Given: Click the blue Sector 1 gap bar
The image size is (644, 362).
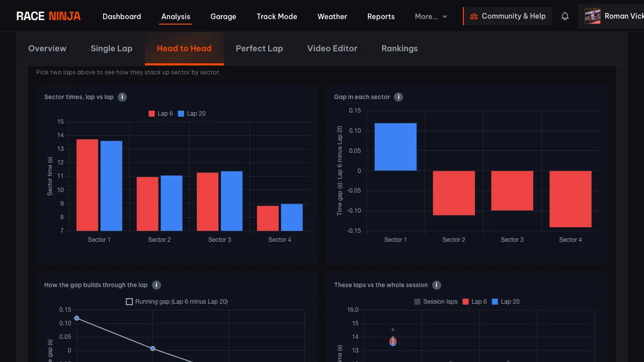Looking at the screenshot, I should tap(395, 147).
